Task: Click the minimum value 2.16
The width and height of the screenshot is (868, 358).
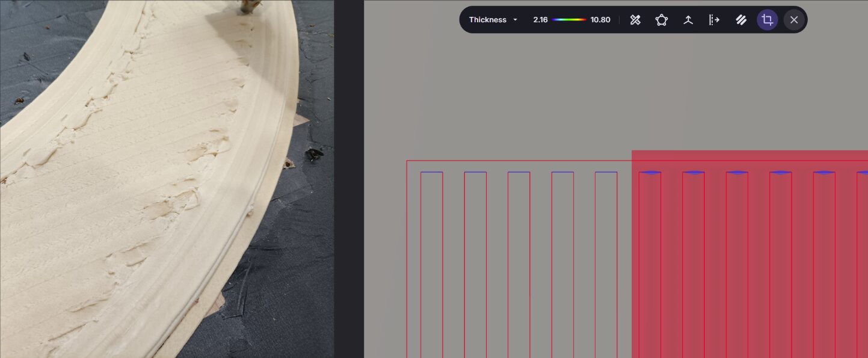Action: tap(540, 20)
